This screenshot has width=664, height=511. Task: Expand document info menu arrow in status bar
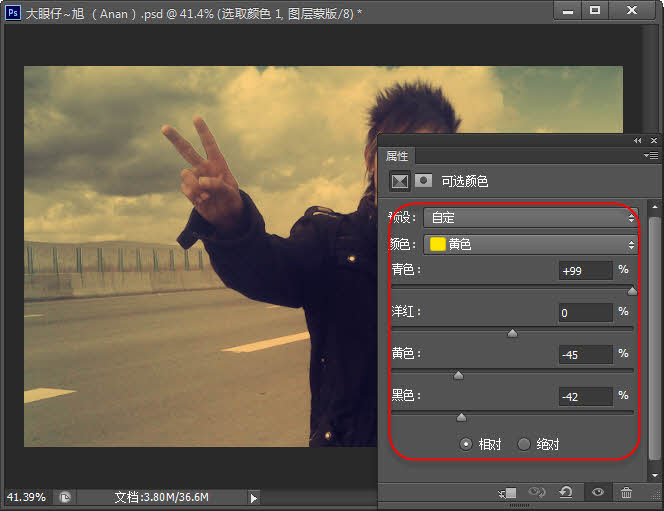pyautogui.click(x=253, y=497)
